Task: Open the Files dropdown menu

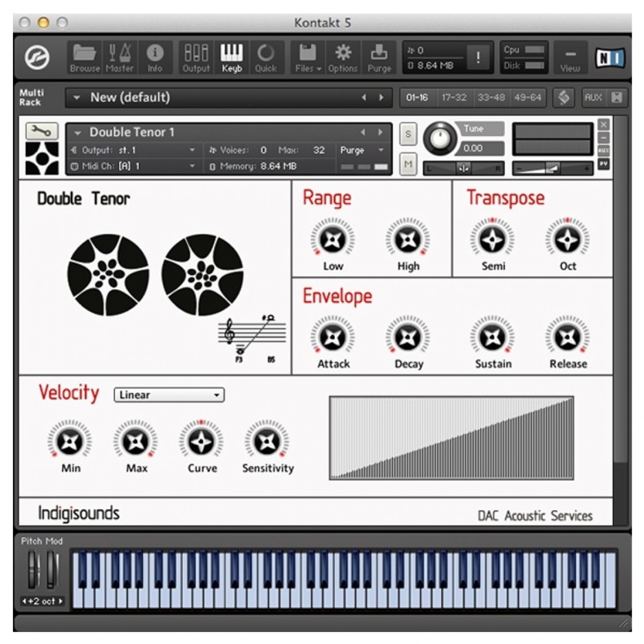Action: (308, 57)
